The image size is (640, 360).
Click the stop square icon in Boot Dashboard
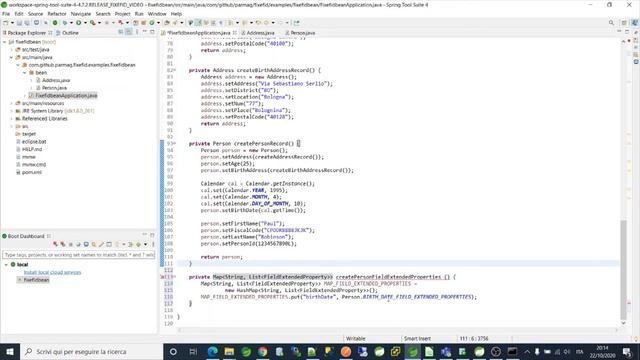70,244
